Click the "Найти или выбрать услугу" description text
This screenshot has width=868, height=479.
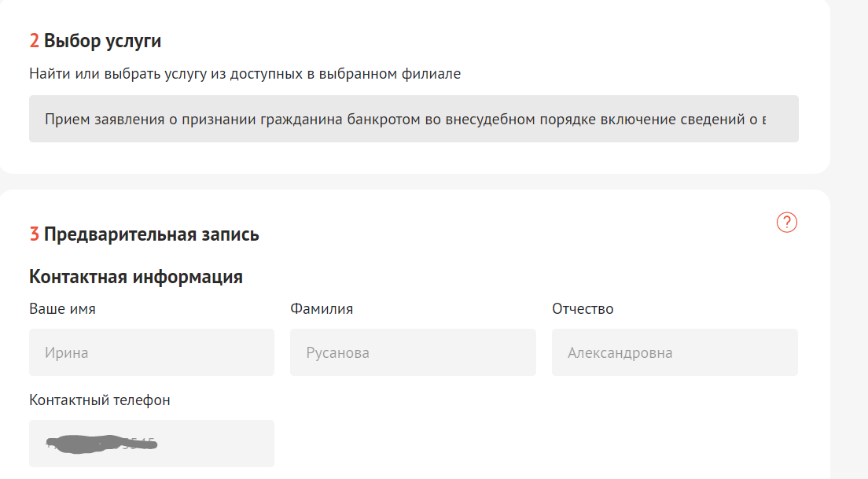(245, 74)
